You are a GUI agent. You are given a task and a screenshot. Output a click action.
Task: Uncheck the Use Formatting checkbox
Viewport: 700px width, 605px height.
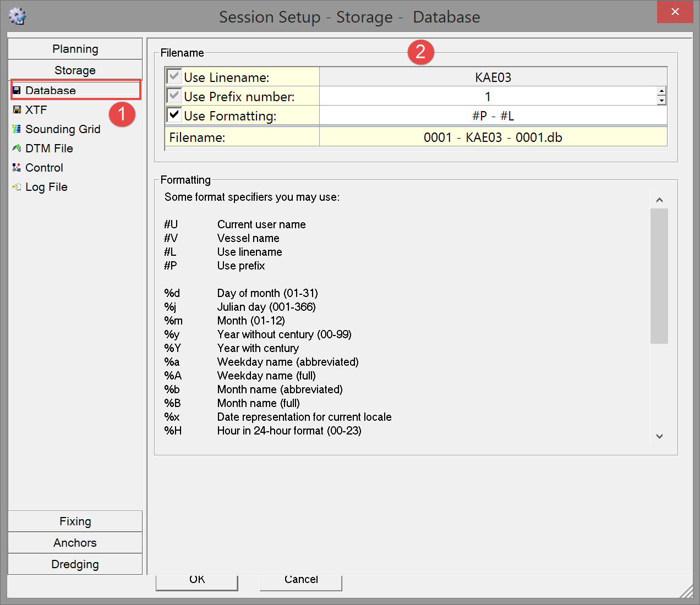174,115
